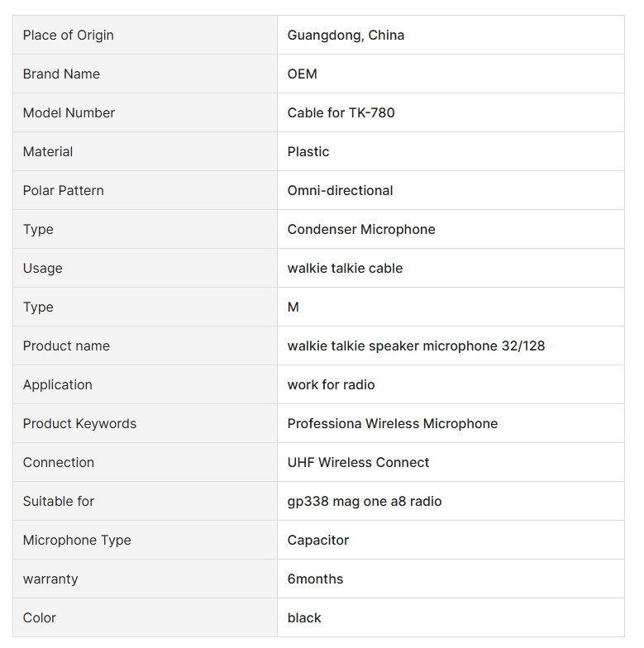
Task: Select the 'Material' row label
Action: coord(48,151)
